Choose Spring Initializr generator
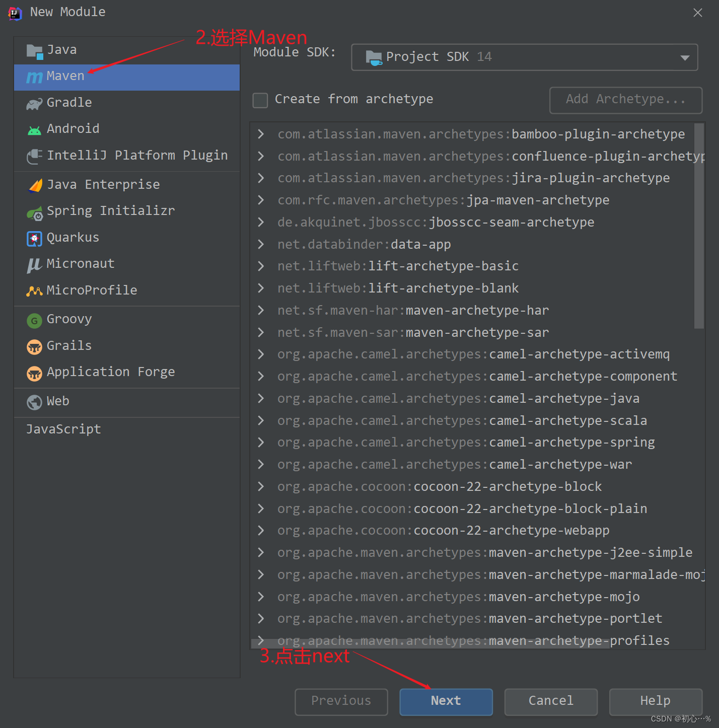719x728 pixels. point(127,211)
